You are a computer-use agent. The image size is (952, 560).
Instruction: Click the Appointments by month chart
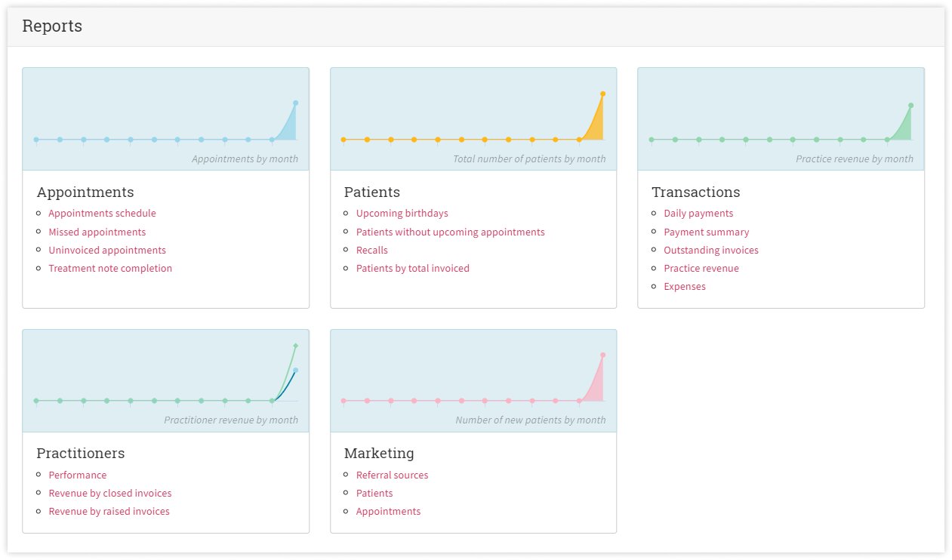165,118
